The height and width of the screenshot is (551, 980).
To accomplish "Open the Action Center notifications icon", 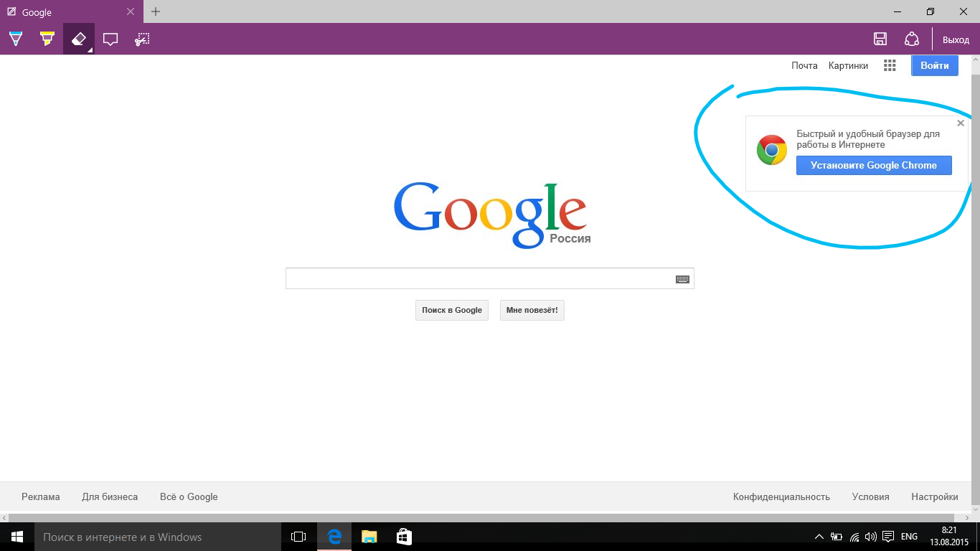I will click(x=888, y=537).
